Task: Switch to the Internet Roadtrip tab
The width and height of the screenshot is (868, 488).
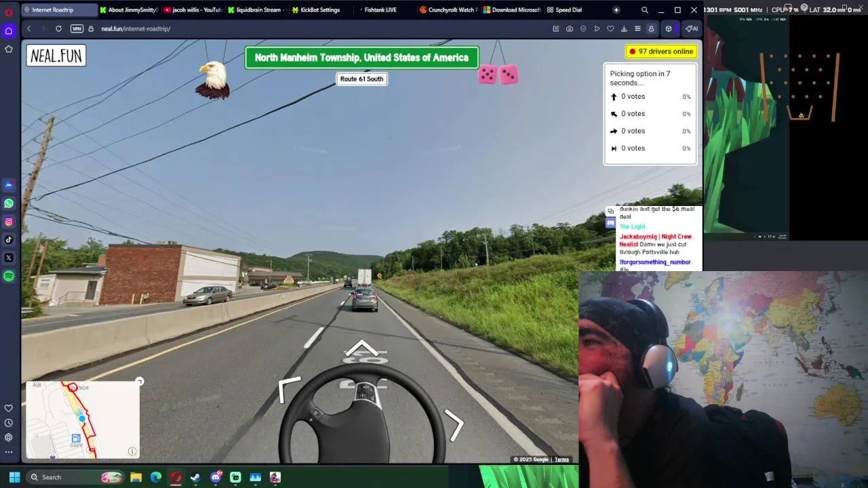Action: coord(60,9)
